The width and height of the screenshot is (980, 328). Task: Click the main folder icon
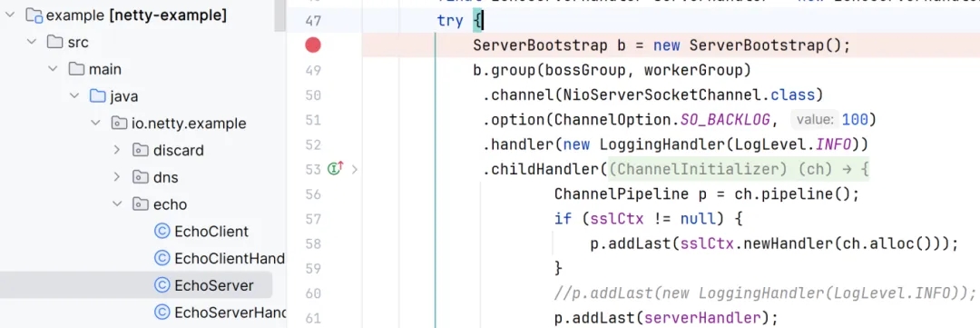pyautogui.click(x=75, y=69)
